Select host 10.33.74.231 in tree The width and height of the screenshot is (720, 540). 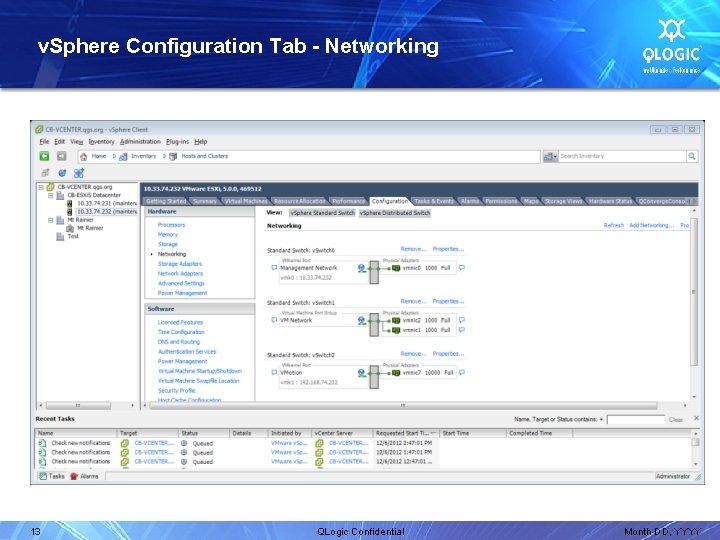click(107, 203)
